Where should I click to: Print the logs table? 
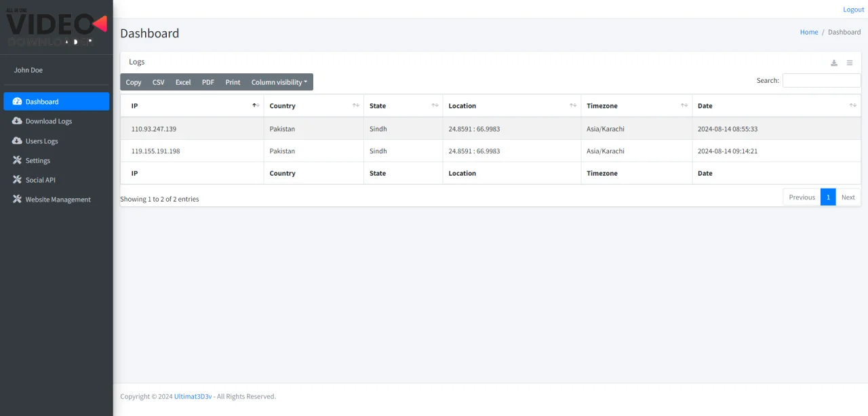(233, 82)
